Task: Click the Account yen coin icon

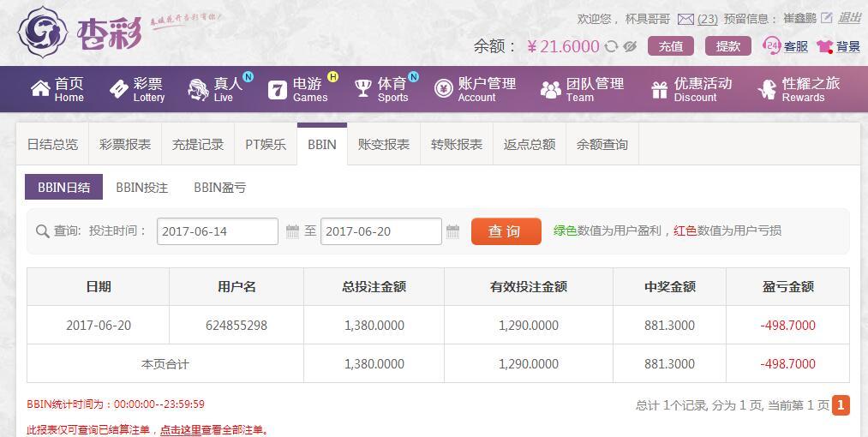Action: (443, 88)
